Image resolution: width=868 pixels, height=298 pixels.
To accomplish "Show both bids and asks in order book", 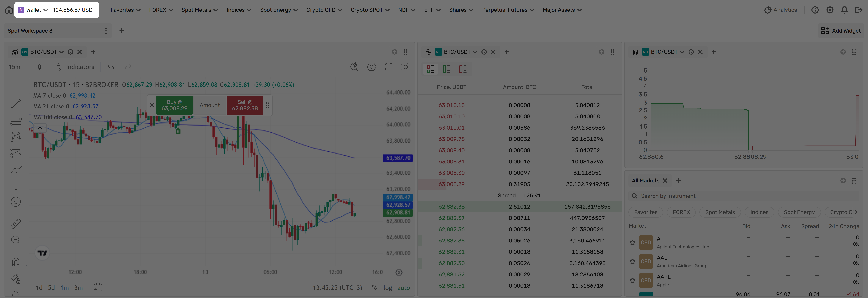I will (x=430, y=69).
